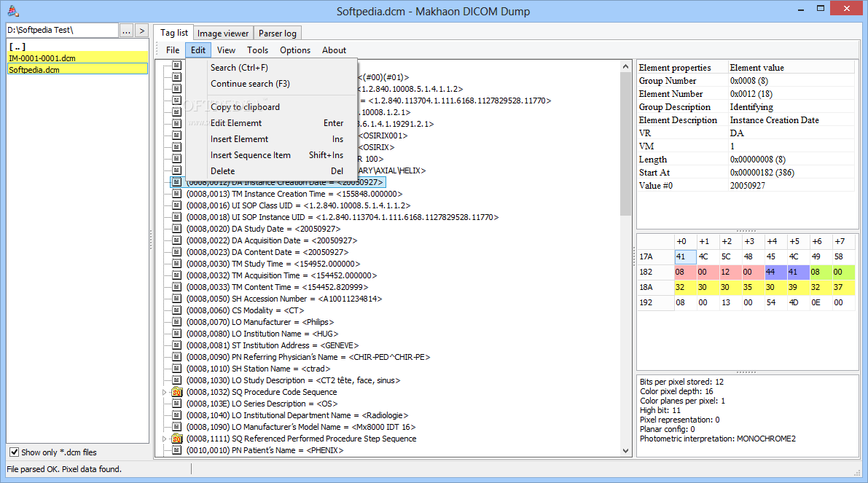Open the About menu

(x=334, y=50)
